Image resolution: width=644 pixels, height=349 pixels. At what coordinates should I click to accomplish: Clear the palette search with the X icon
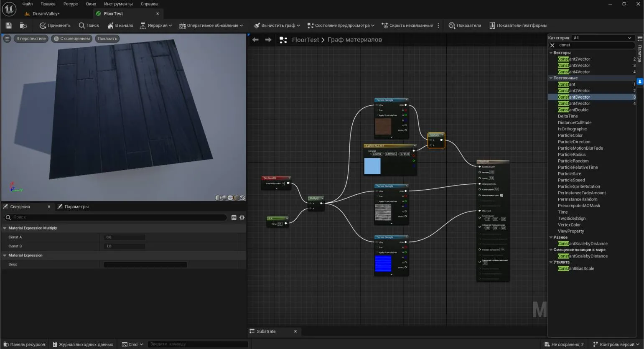(552, 45)
